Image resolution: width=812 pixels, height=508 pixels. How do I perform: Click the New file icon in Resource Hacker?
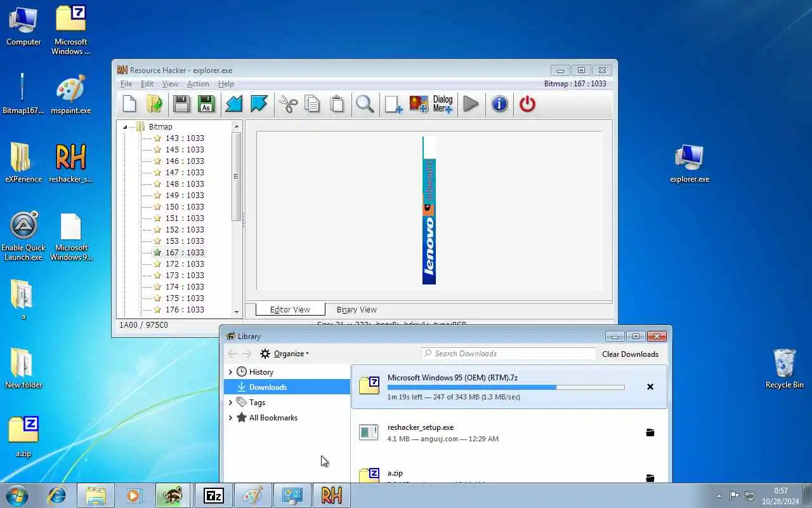pos(129,104)
